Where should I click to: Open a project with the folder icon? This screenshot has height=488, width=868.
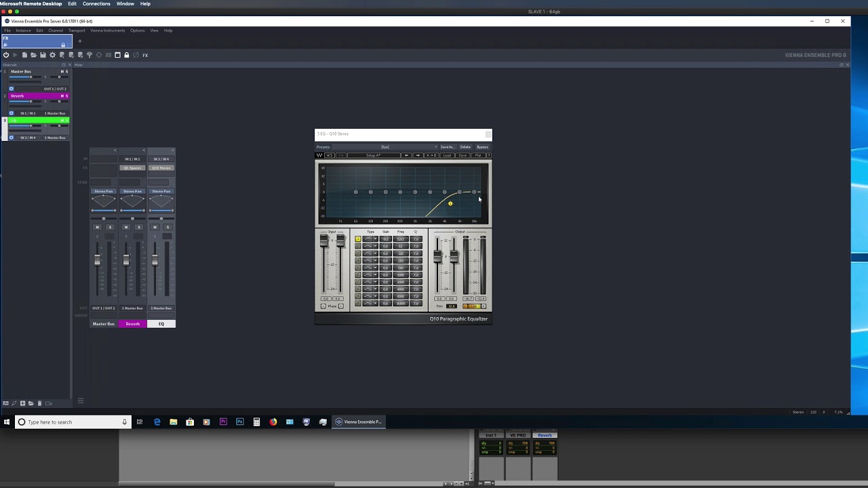pyautogui.click(x=33, y=55)
